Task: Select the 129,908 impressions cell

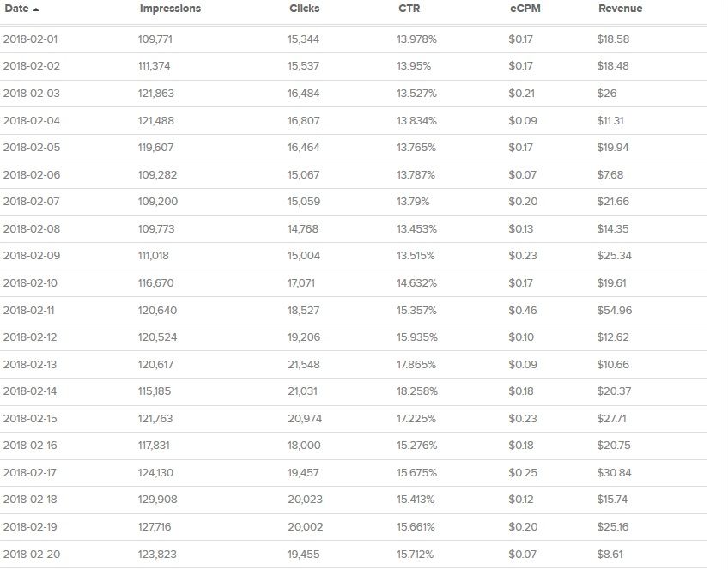Action: 157,500
